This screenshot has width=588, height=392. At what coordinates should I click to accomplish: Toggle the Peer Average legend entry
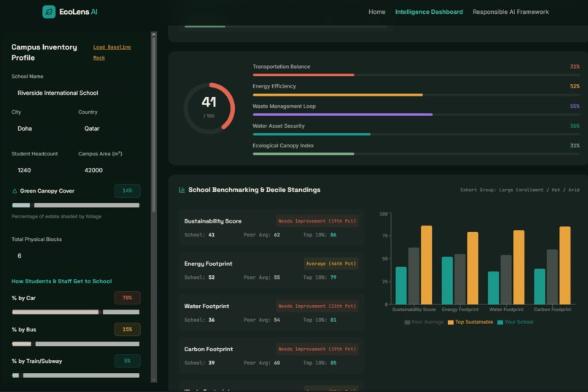(x=424, y=322)
